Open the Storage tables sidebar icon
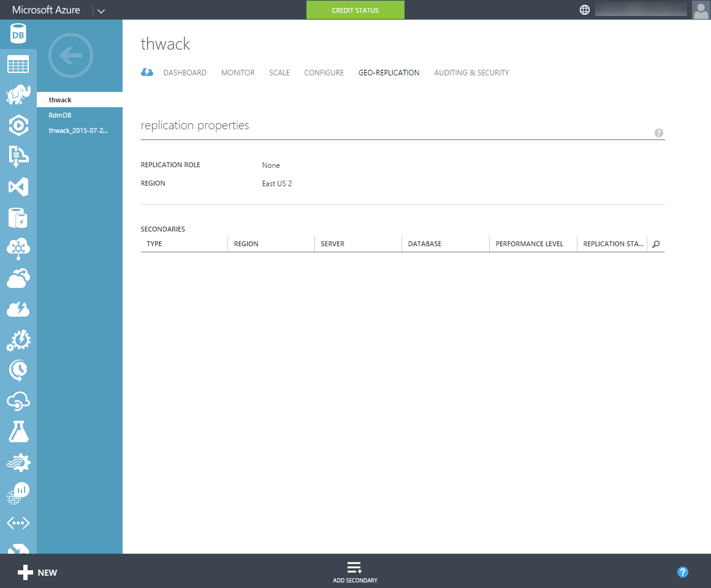The height and width of the screenshot is (588, 711). (x=18, y=64)
